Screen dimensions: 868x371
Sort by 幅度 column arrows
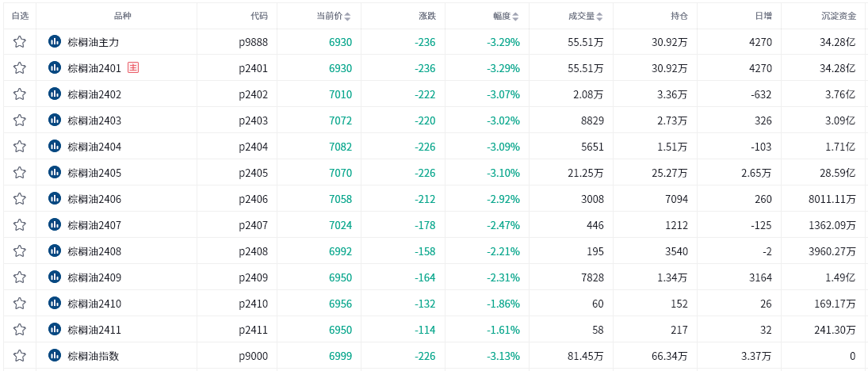516,17
